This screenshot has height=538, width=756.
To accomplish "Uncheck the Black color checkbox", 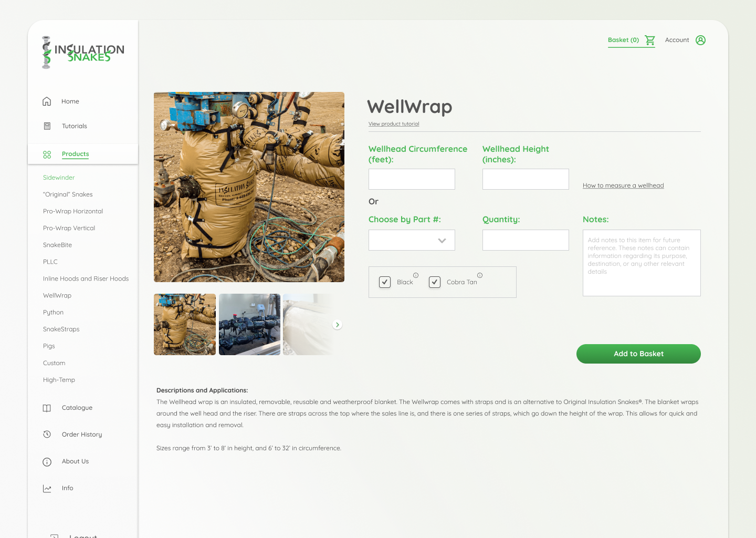I will pos(385,282).
